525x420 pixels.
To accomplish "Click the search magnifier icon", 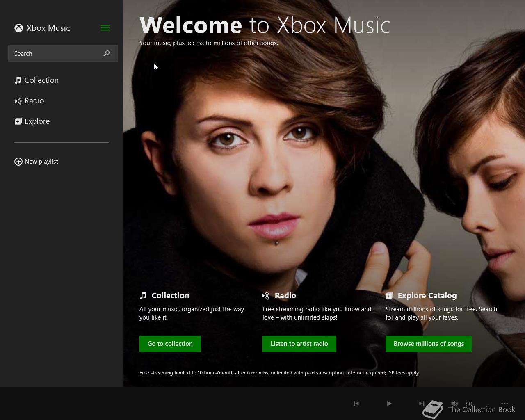I will click(107, 53).
